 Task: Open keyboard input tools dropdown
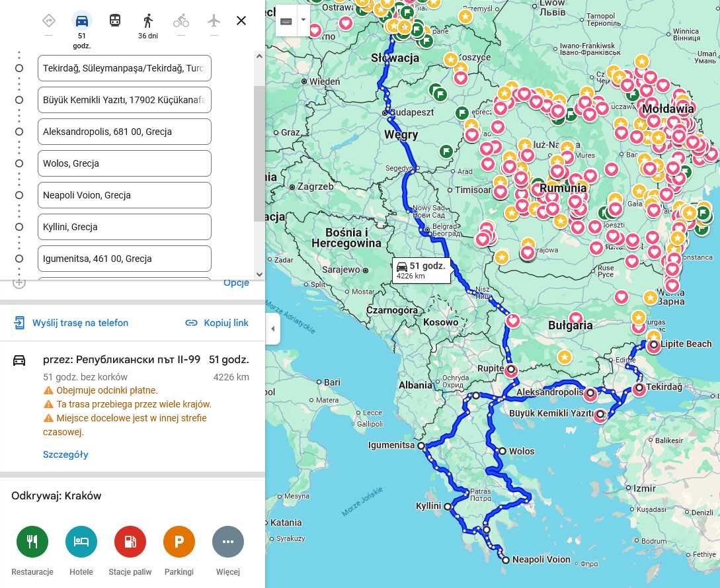pos(303,20)
